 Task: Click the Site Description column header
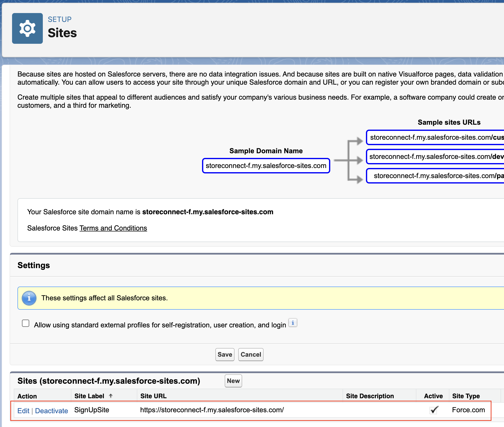pyautogui.click(x=370, y=396)
